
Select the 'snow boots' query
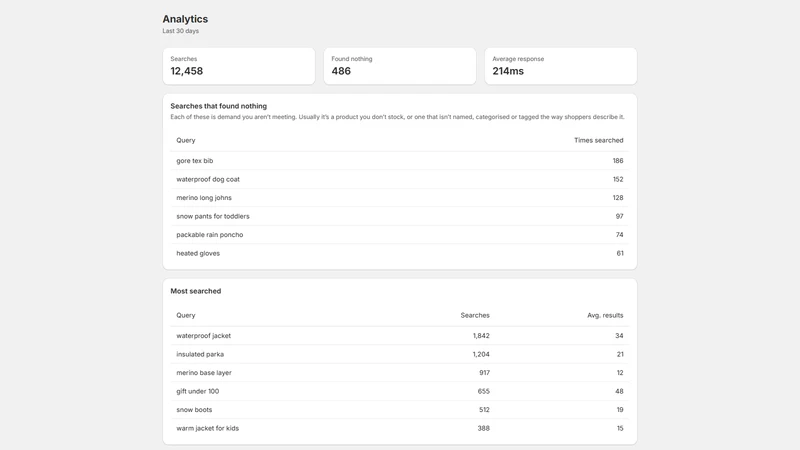tap(194, 410)
